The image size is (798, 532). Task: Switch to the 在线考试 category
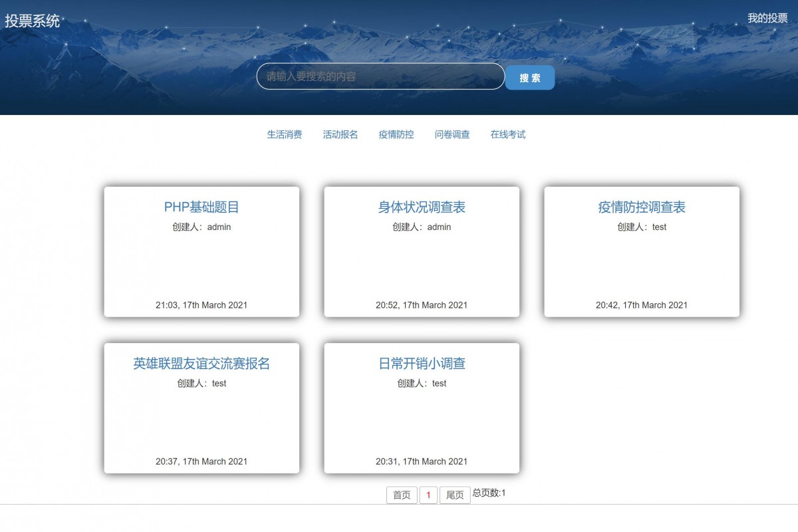(507, 134)
